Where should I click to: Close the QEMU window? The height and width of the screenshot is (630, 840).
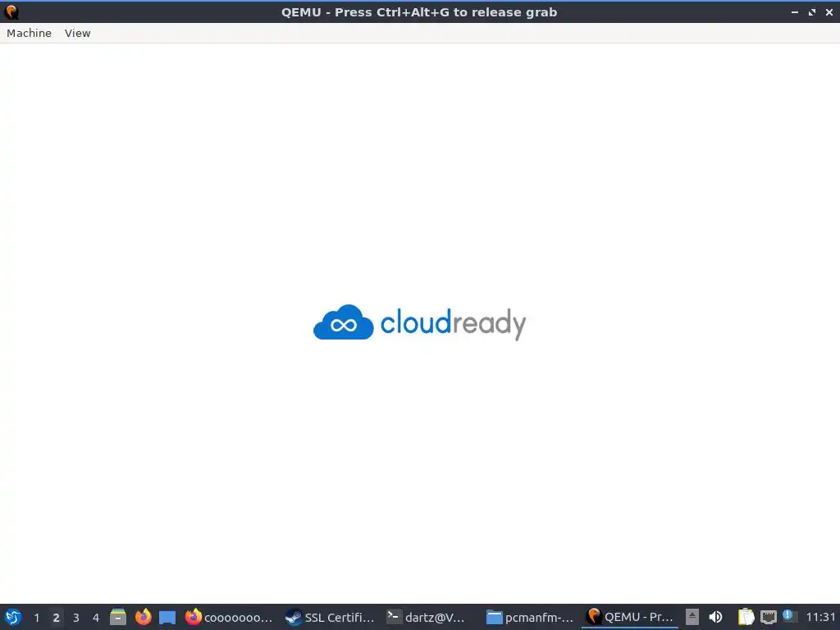click(829, 11)
